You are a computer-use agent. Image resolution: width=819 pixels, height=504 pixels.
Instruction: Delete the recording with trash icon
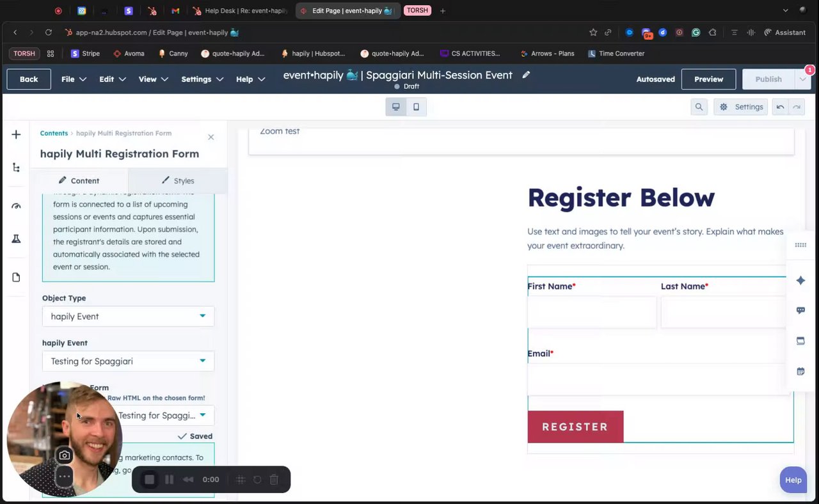tap(274, 479)
